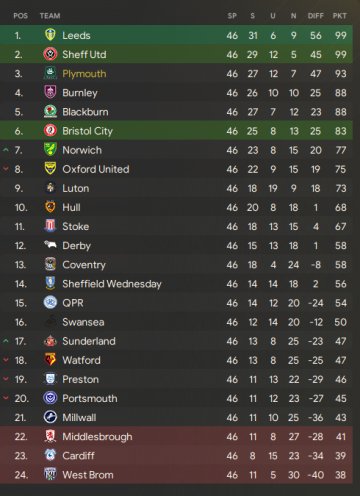Click the Sheff Utd club badge
Image resolution: width=360 pixels, height=496 pixels.
click(50, 54)
